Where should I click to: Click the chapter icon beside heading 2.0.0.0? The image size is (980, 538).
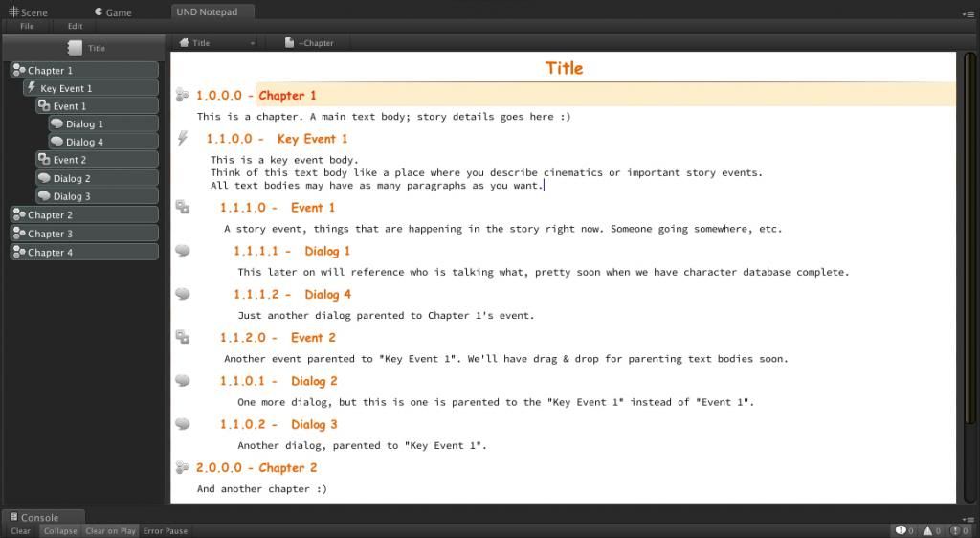click(182, 467)
